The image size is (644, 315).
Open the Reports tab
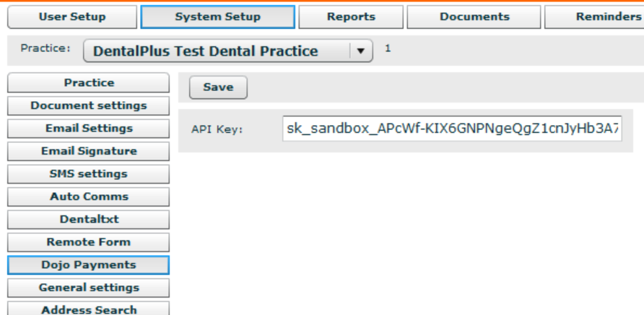[x=351, y=17]
